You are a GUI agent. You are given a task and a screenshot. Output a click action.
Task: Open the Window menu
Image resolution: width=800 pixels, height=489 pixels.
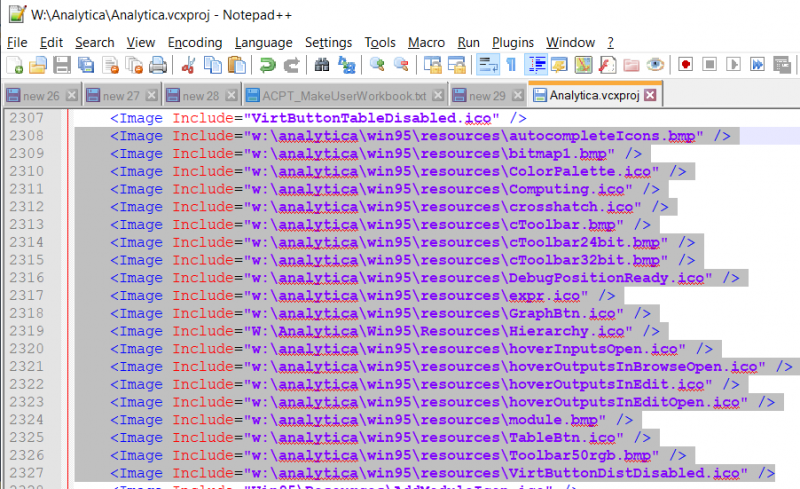pyautogui.click(x=570, y=42)
